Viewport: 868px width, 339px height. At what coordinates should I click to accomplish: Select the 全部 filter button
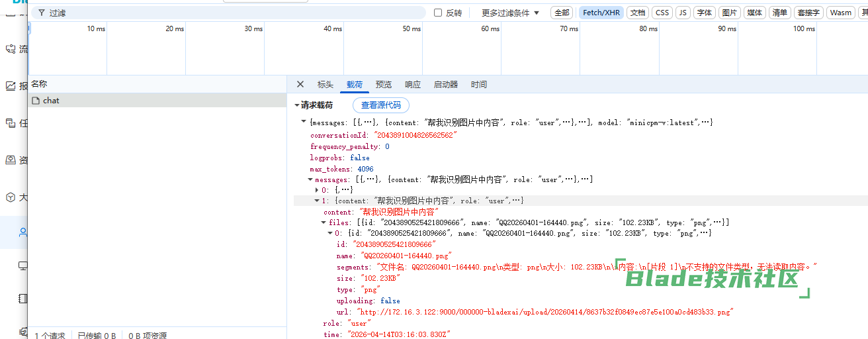pyautogui.click(x=562, y=13)
